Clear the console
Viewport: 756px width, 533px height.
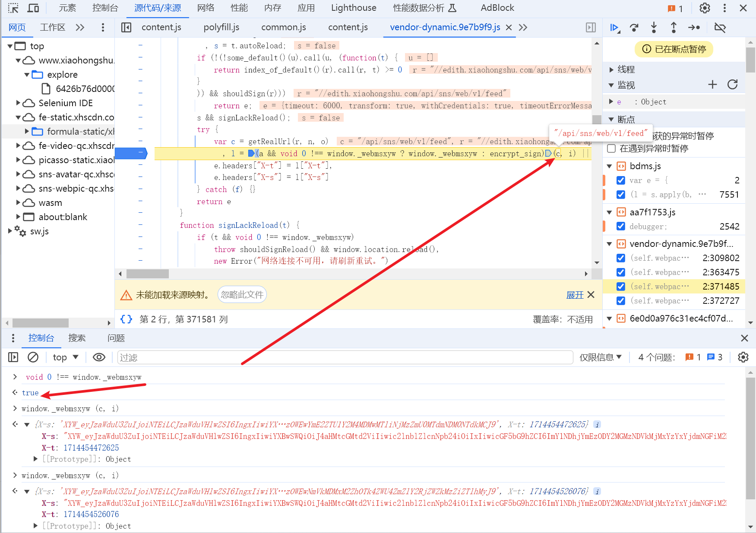(x=33, y=357)
